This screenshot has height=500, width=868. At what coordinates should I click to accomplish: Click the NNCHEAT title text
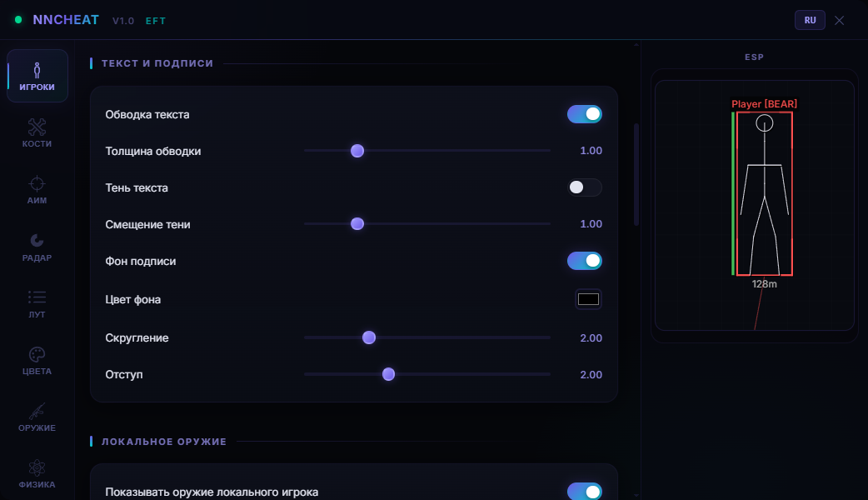pyautogui.click(x=65, y=20)
